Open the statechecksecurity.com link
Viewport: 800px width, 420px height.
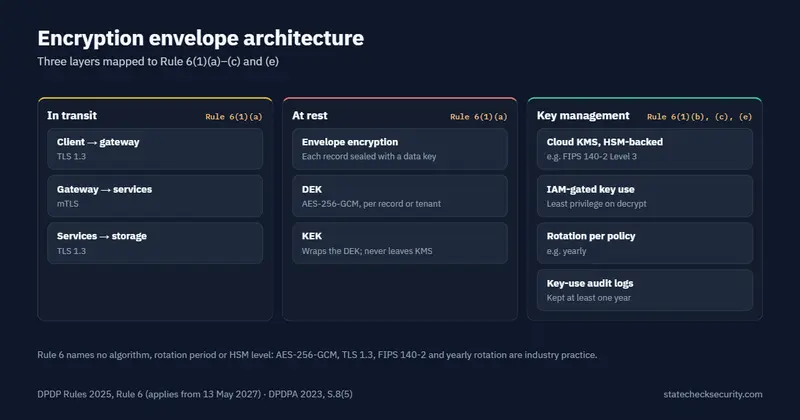click(713, 394)
